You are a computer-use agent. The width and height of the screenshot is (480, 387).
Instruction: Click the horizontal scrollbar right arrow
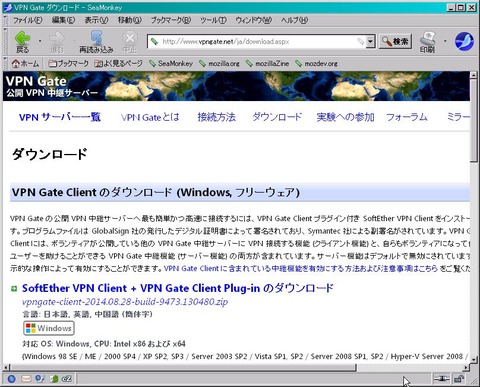(466, 368)
